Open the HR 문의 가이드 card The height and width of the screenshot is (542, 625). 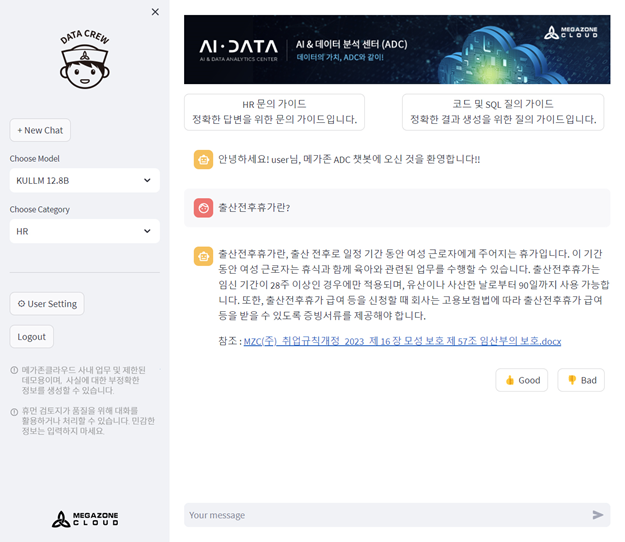tap(274, 112)
